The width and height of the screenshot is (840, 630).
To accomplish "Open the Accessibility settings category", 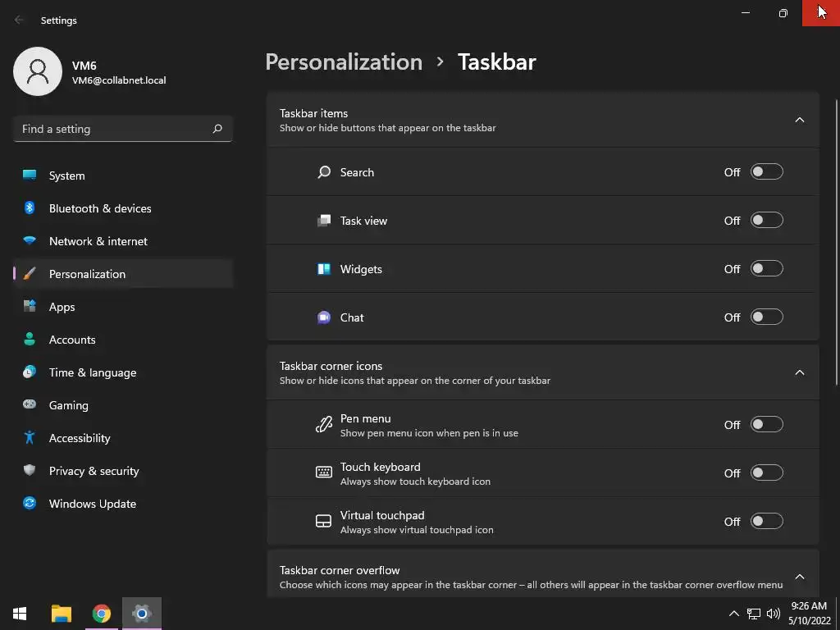I will tap(80, 438).
